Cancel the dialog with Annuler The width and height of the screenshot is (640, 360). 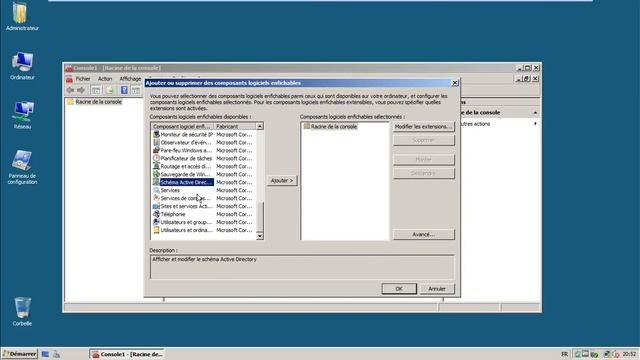coord(437,289)
